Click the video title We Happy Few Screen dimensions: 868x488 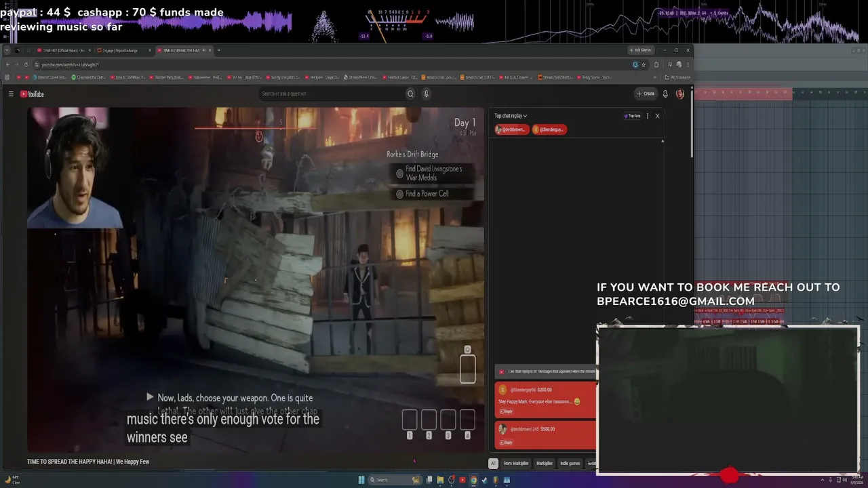tap(88, 462)
